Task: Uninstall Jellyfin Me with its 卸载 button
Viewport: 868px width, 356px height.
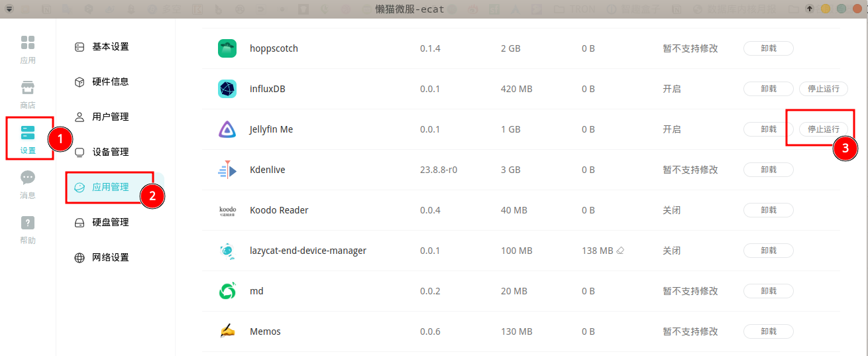Action: 769,129
